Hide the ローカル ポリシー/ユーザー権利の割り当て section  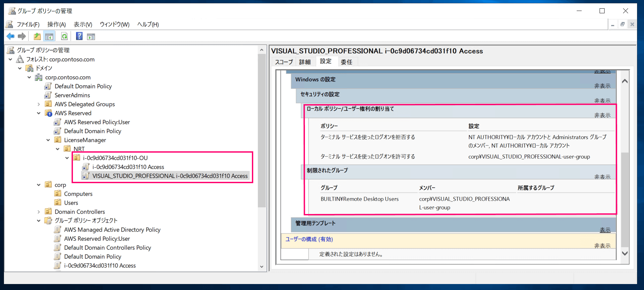click(x=602, y=115)
